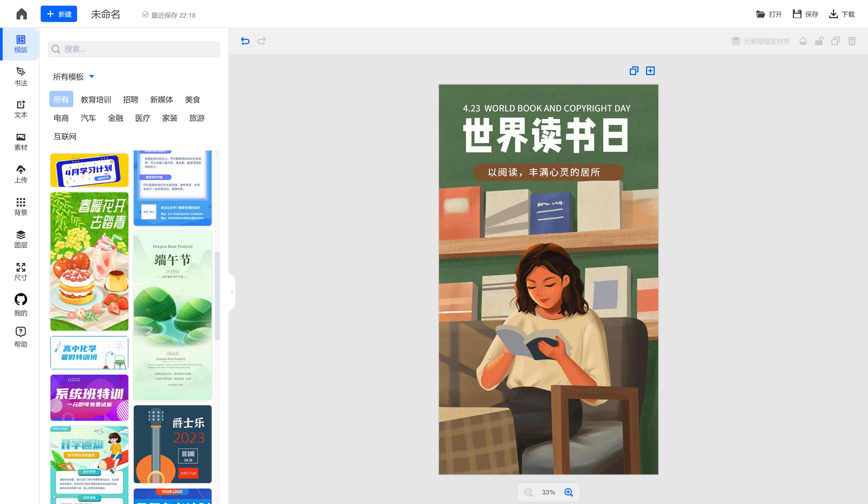Click the redo arrow icon

pyautogui.click(x=262, y=41)
